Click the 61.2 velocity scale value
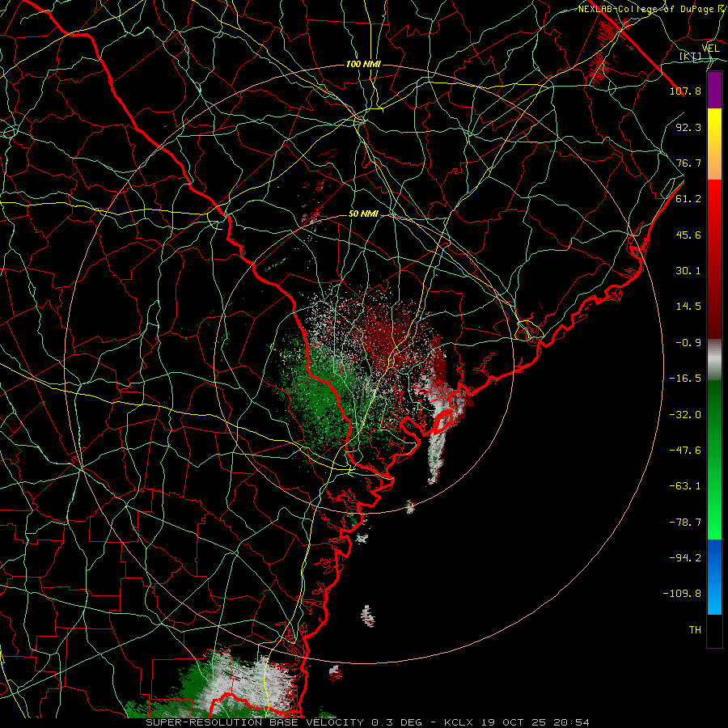The width and height of the screenshot is (728, 728). coord(688,199)
